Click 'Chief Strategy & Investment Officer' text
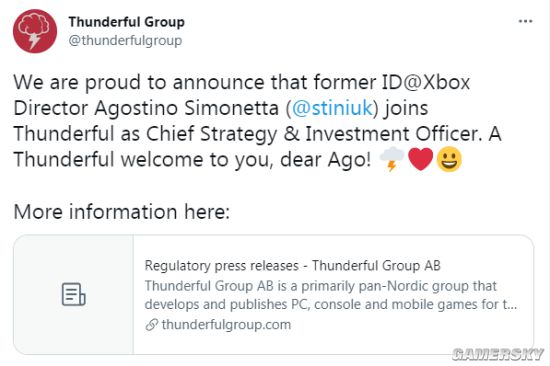 pyautogui.click(x=312, y=134)
